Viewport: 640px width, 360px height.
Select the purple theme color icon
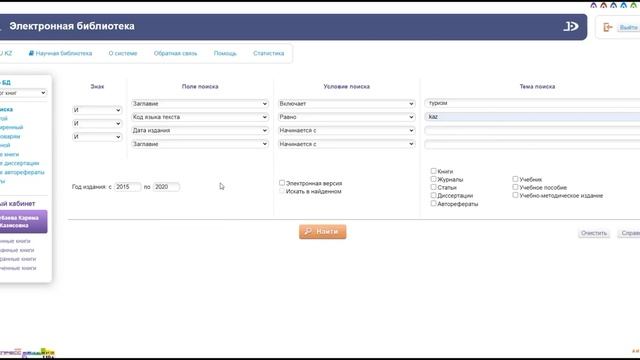[x=593, y=5]
